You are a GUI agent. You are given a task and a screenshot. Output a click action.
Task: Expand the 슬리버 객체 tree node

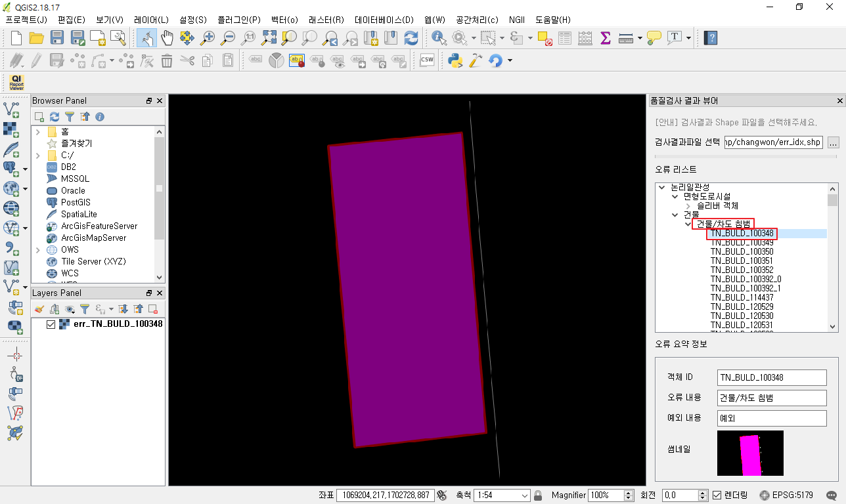click(688, 205)
